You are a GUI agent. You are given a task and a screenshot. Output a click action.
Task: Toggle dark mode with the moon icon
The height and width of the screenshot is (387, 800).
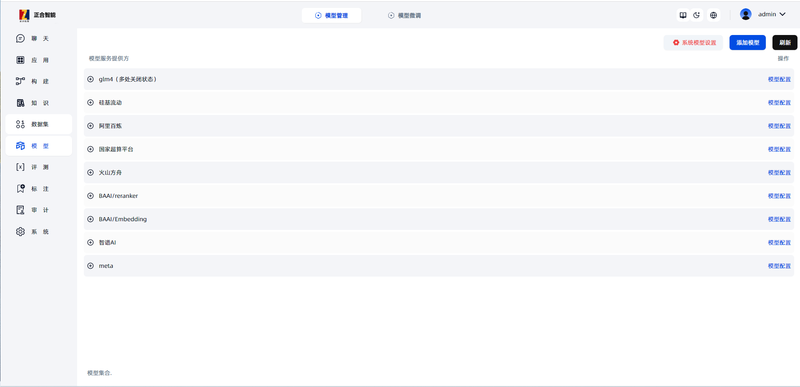[x=697, y=15]
